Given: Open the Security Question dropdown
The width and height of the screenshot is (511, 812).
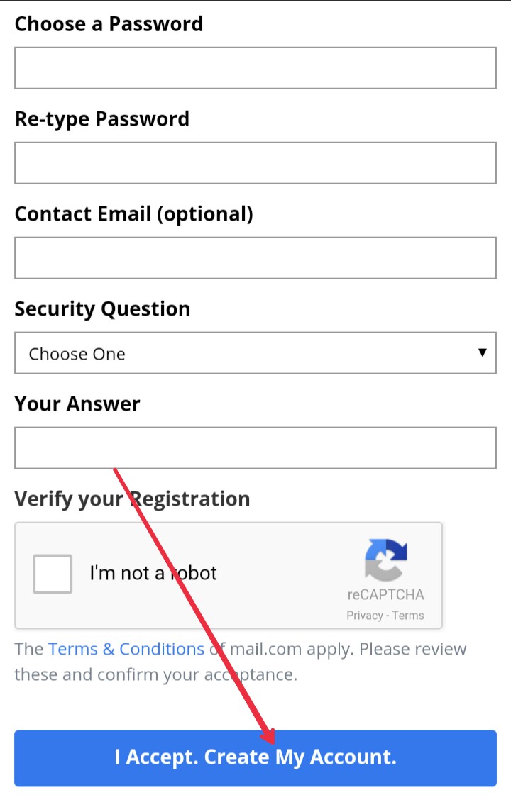Looking at the screenshot, I should click(x=255, y=353).
